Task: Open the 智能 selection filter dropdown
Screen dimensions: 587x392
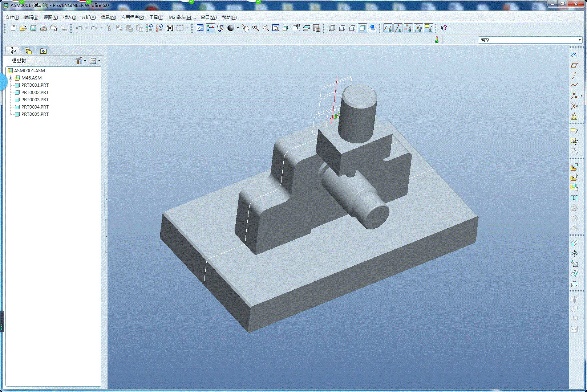Action: [579, 40]
